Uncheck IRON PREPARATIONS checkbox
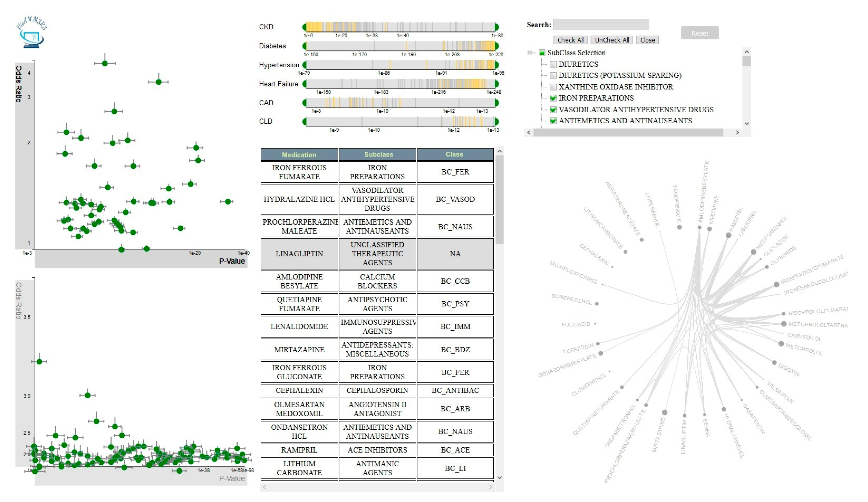 553,98
